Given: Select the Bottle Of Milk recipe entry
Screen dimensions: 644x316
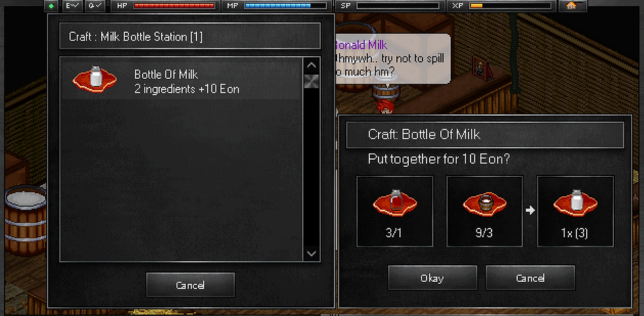Looking at the screenshot, I should click(x=181, y=79).
